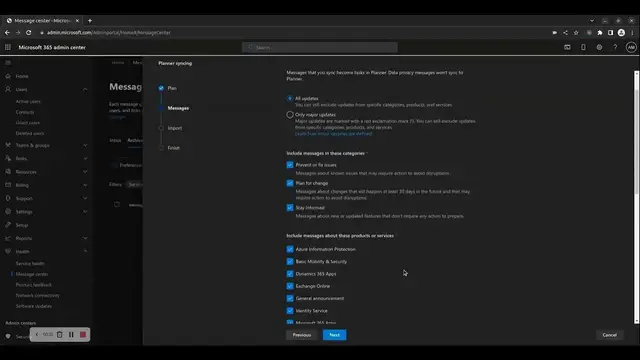Delete the recording with trash icon

[60, 335]
